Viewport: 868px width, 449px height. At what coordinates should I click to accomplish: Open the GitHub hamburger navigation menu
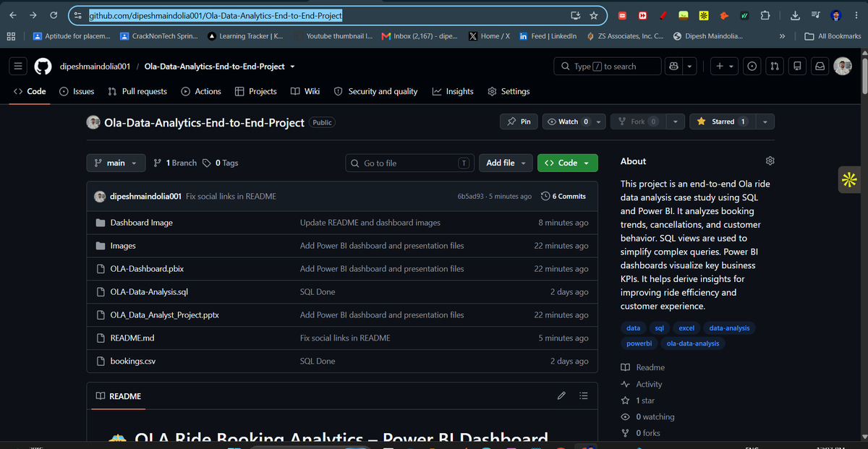tap(18, 67)
